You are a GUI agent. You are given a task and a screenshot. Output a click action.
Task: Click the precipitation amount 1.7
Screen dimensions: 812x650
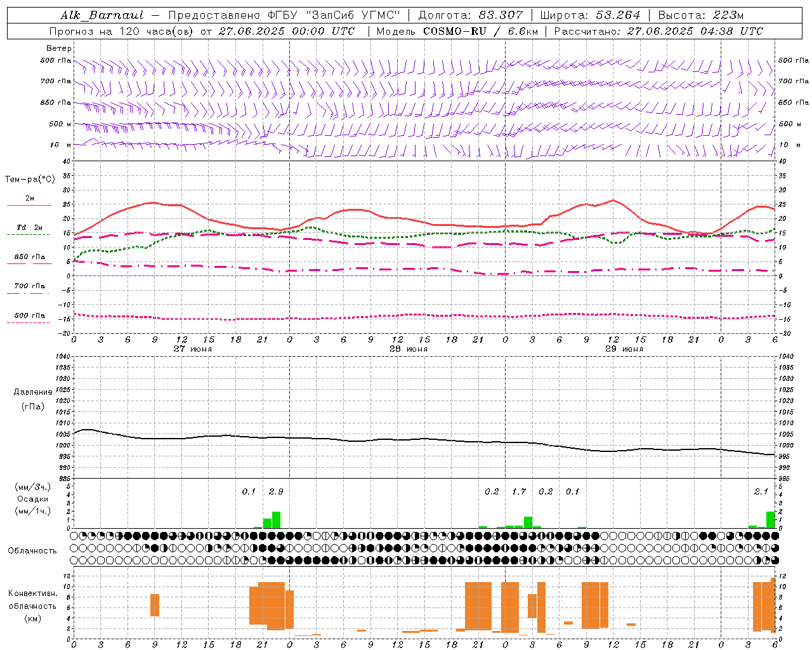(x=519, y=492)
